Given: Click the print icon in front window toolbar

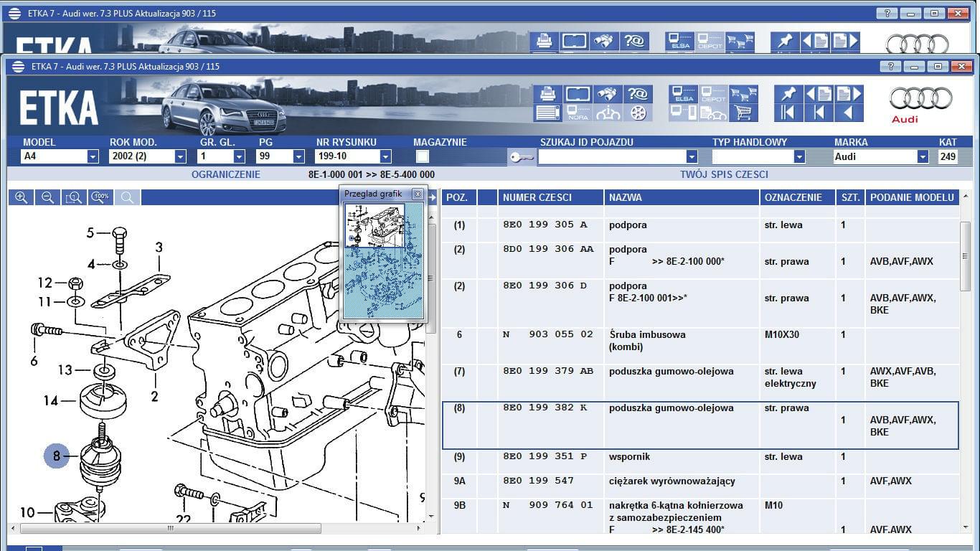Looking at the screenshot, I should tap(549, 94).
